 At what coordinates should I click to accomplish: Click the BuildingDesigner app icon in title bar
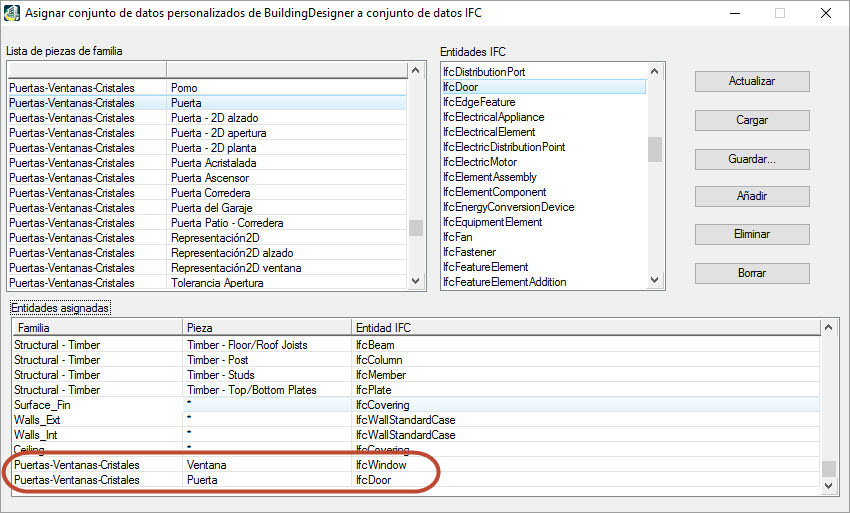pos(11,13)
